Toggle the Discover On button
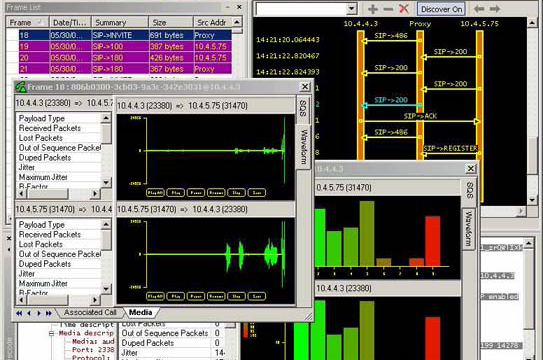The height and width of the screenshot is (360, 543). 441,9
